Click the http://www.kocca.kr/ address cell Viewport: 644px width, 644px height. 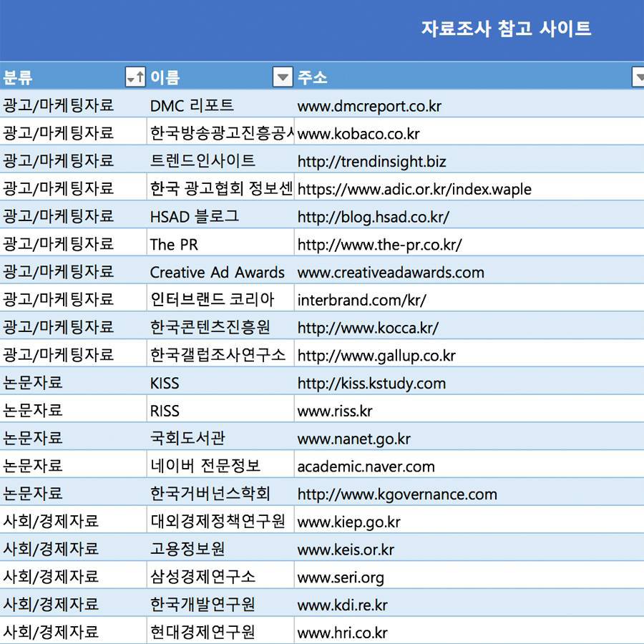469,326
